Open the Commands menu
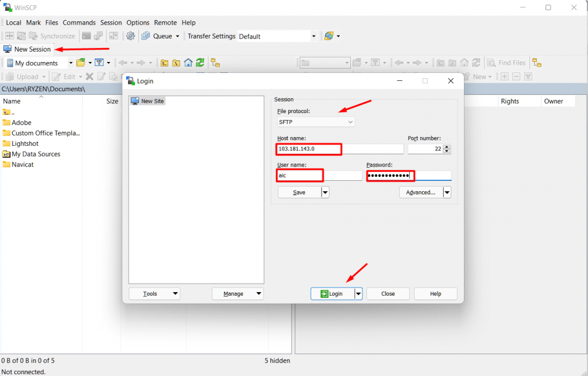The width and height of the screenshot is (588, 376). click(x=79, y=22)
